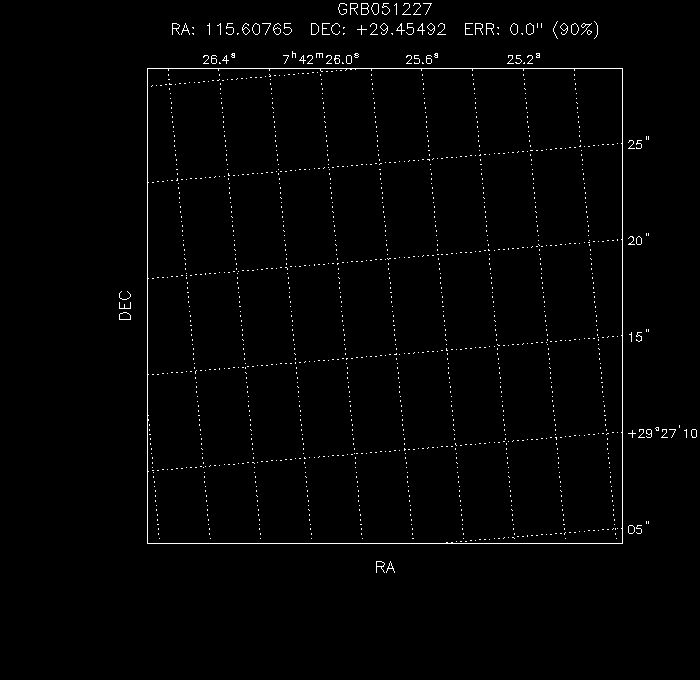
Task: Click the RA axis label below plot
Action: pyautogui.click(x=385, y=567)
